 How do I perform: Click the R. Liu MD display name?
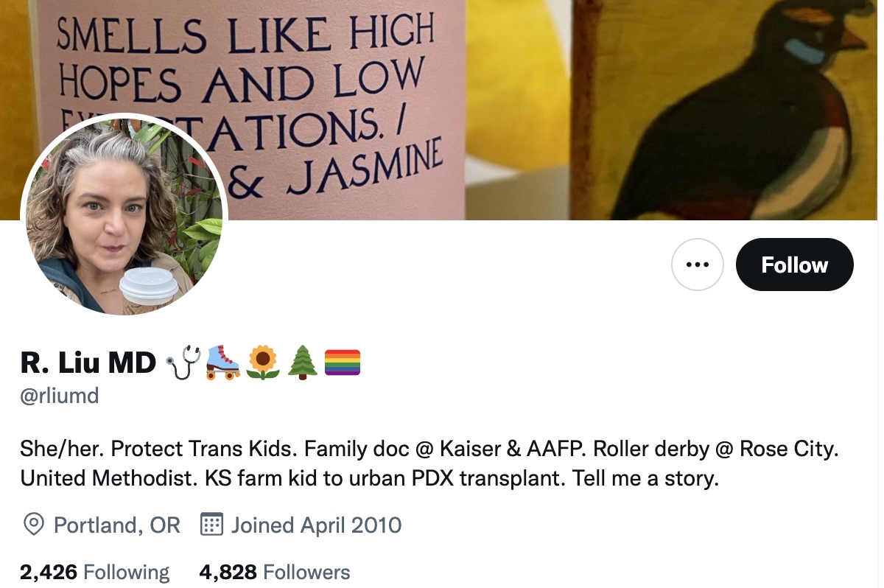(x=88, y=363)
